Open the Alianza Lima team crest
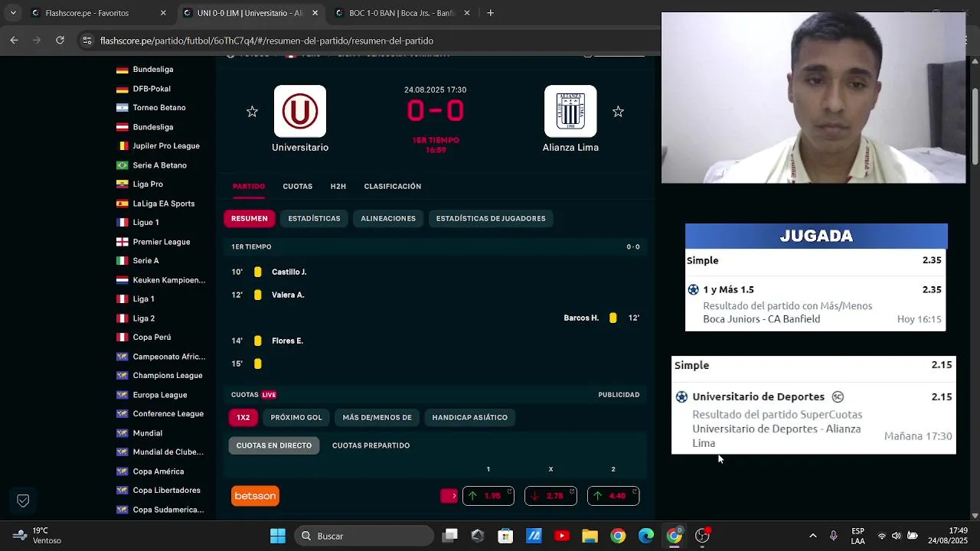The height and width of the screenshot is (551, 980). point(570,112)
